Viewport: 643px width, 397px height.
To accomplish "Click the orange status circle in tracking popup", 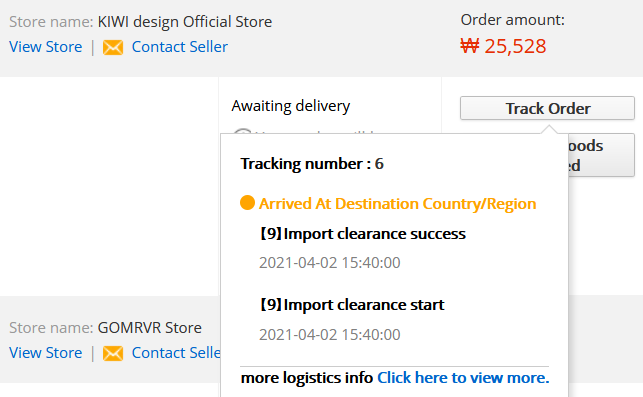I will (247, 203).
